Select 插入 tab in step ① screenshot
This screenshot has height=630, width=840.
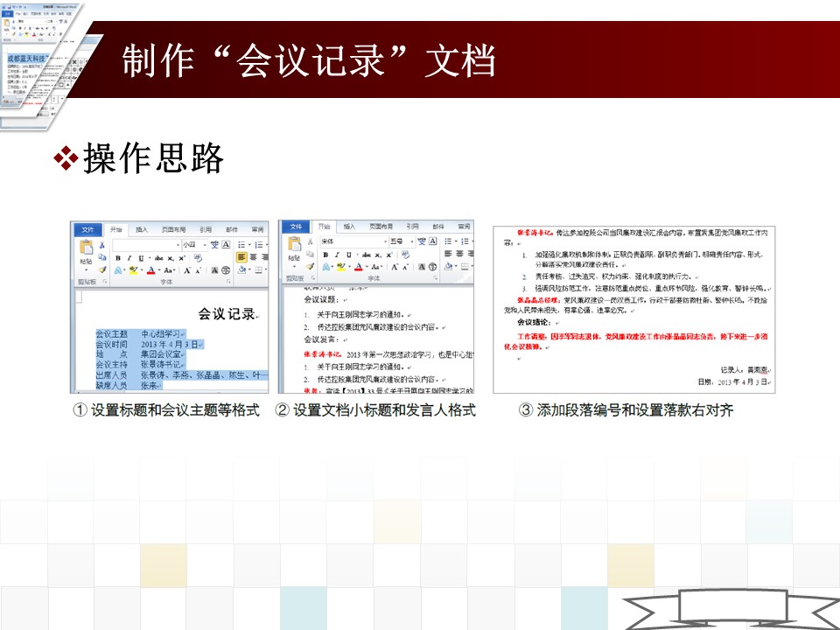[142, 229]
